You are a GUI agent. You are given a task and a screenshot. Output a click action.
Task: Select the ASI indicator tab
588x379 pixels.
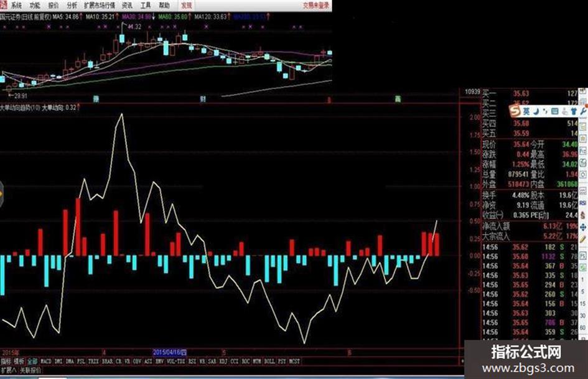click(x=149, y=362)
